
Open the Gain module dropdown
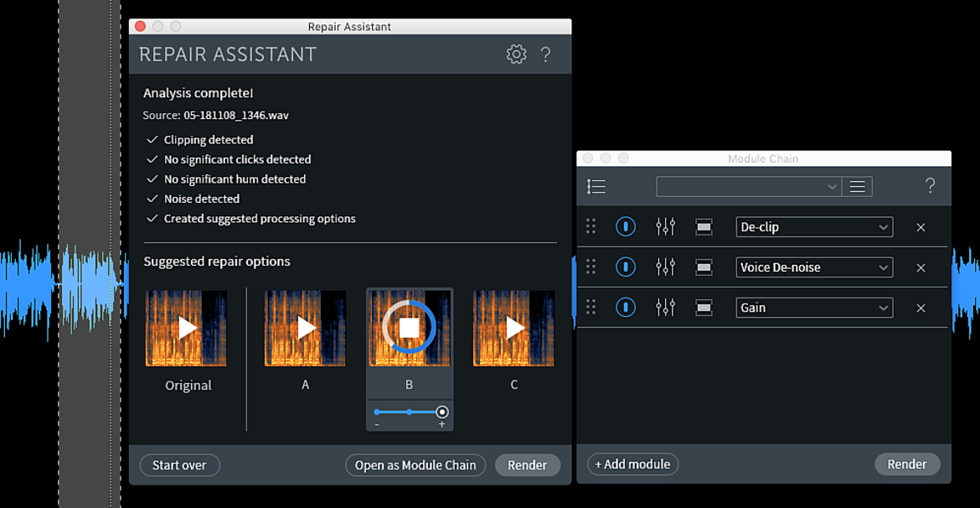pos(814,307)
